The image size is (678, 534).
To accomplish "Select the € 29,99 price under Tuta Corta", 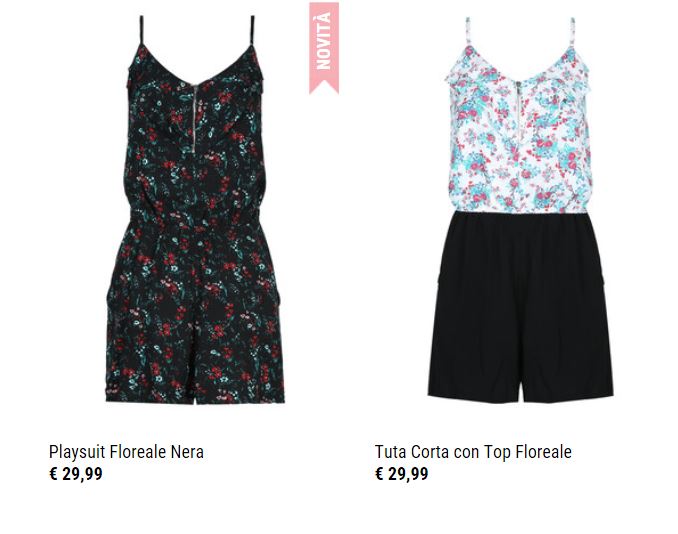I will [401, 474].
